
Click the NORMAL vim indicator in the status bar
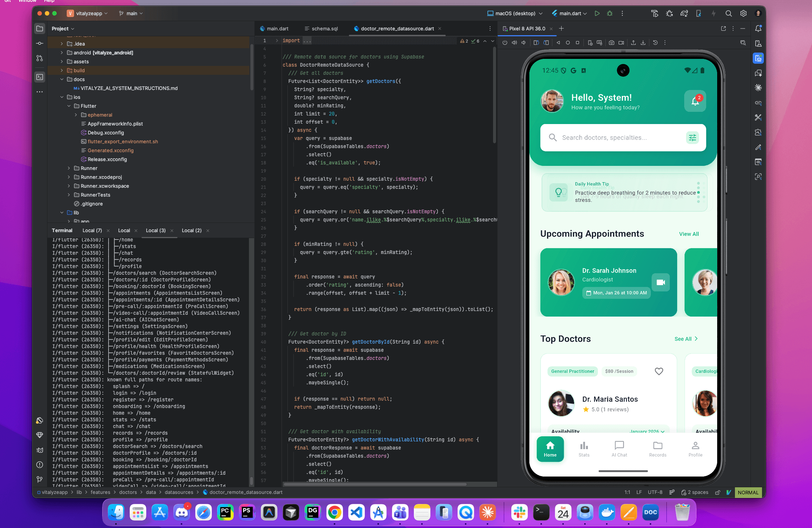(x=748, y=492)
